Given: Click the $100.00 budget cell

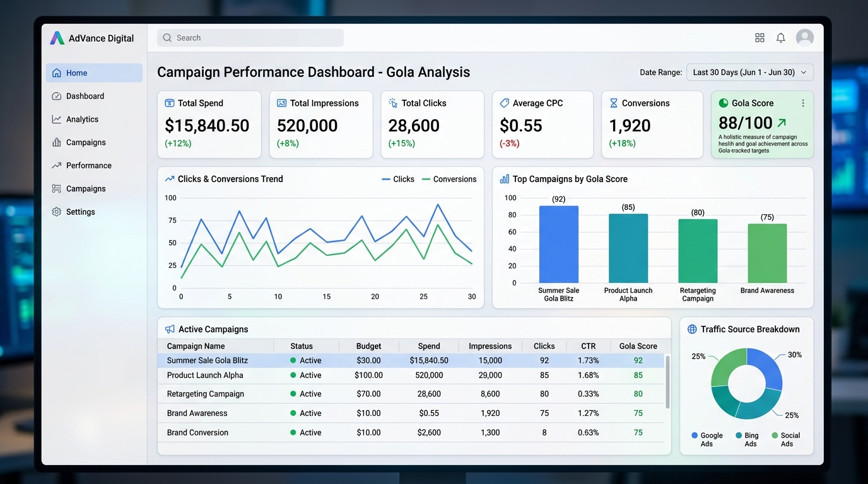Looking at the screenshot, I should click(x=368, y=375).
